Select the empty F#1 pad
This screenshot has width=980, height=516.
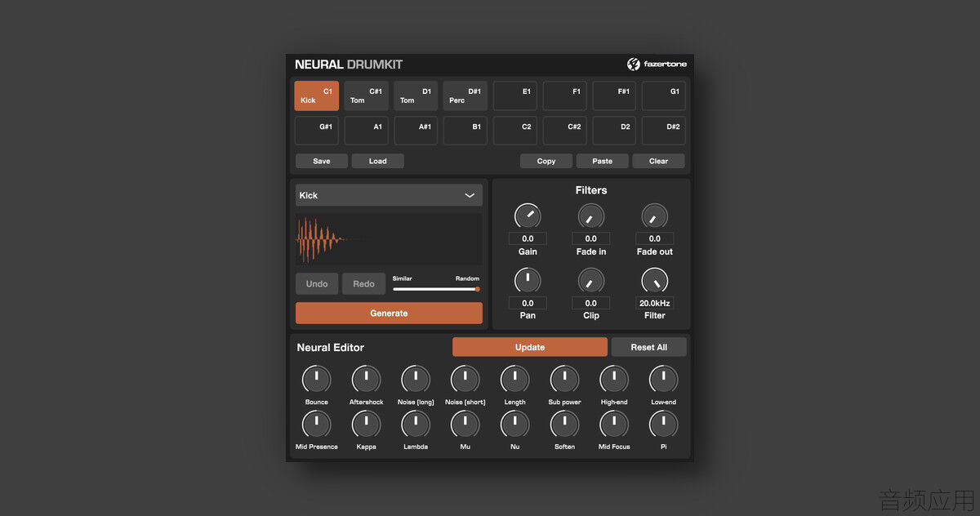pyautogui.click(x=614, y=96)
